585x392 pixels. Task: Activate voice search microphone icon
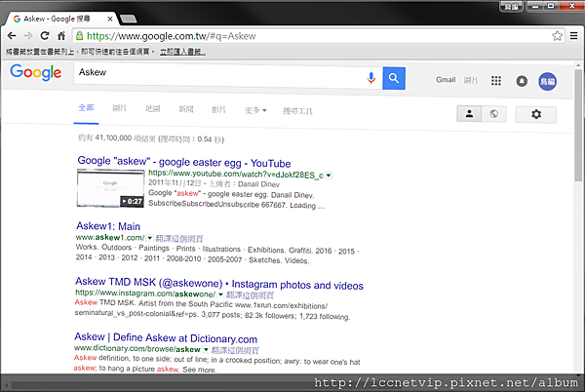[x=371, y=79]
